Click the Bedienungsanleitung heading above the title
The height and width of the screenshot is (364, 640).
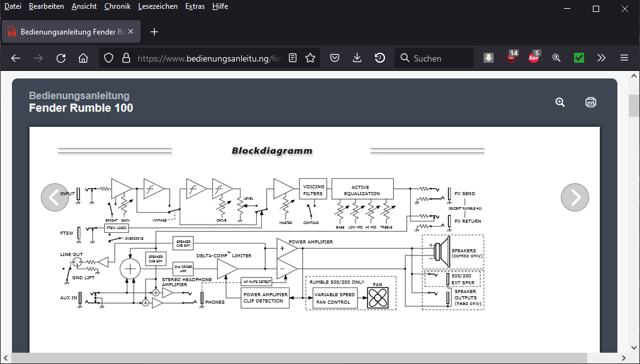tap(79, 95)
